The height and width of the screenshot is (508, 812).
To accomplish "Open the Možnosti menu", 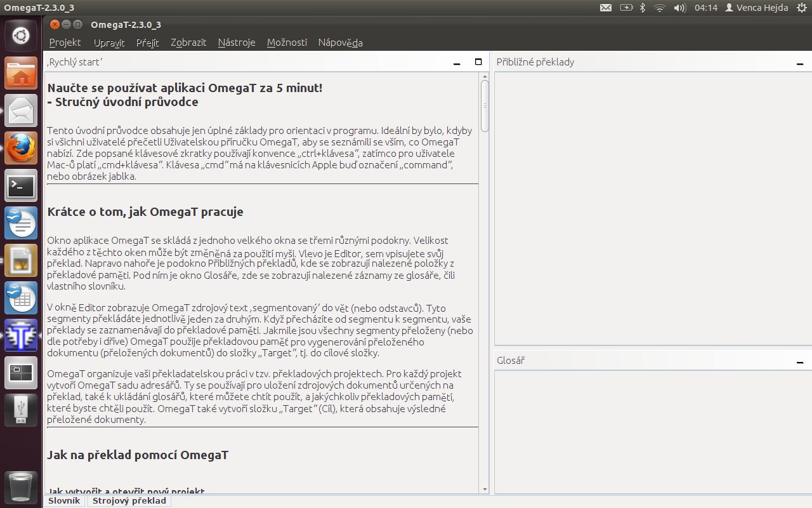I will coord(287,43).
